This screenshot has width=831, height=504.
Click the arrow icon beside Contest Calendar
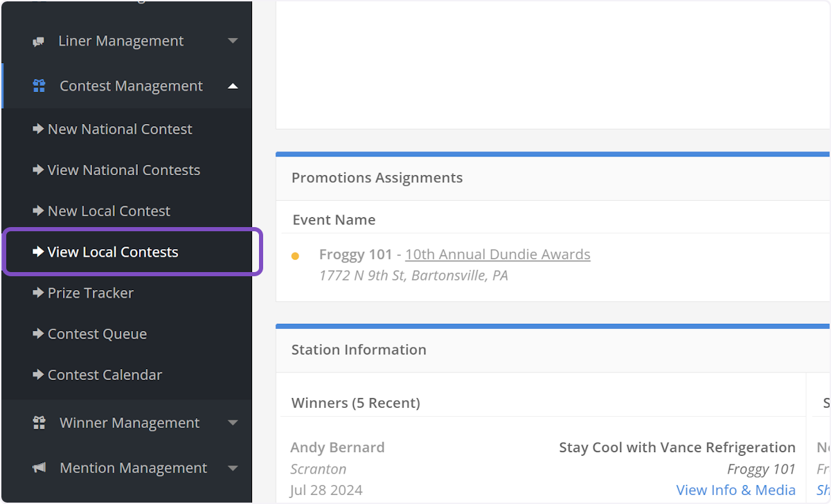(x=38, y=375)
